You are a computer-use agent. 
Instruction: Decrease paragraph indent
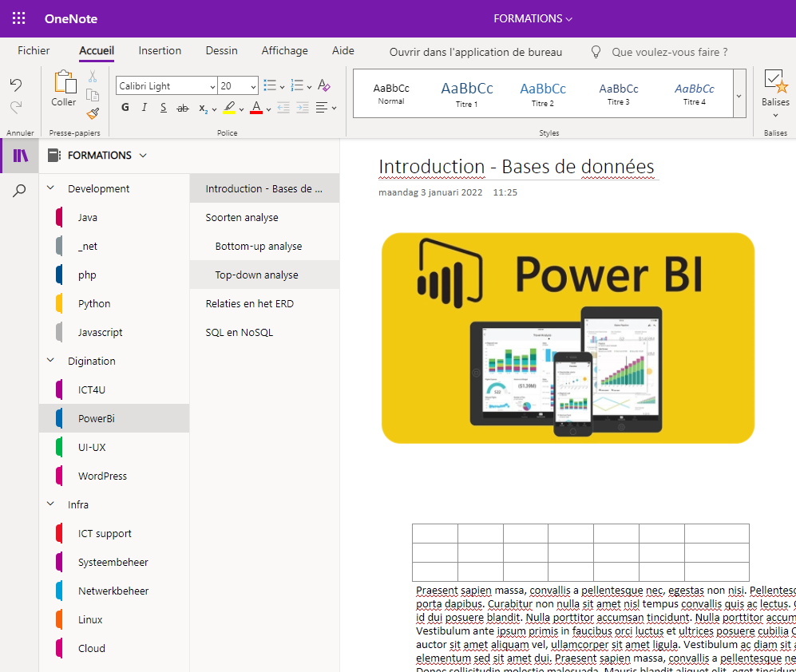(283, 108)
